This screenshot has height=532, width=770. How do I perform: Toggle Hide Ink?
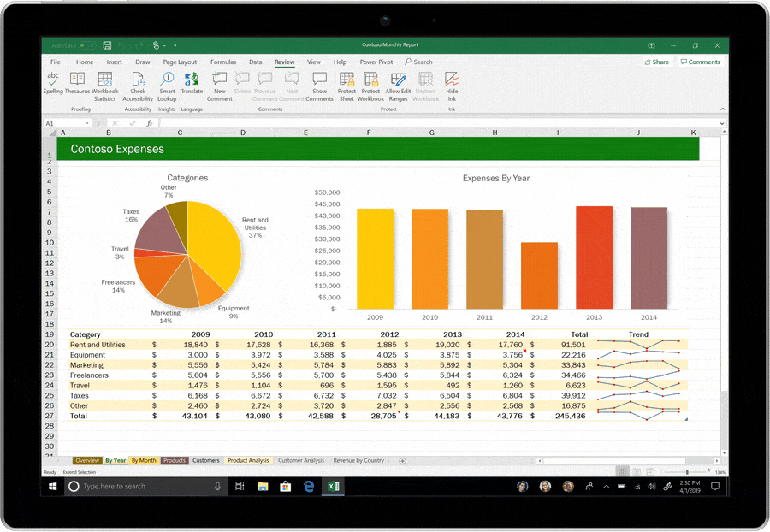coord(452,83)
